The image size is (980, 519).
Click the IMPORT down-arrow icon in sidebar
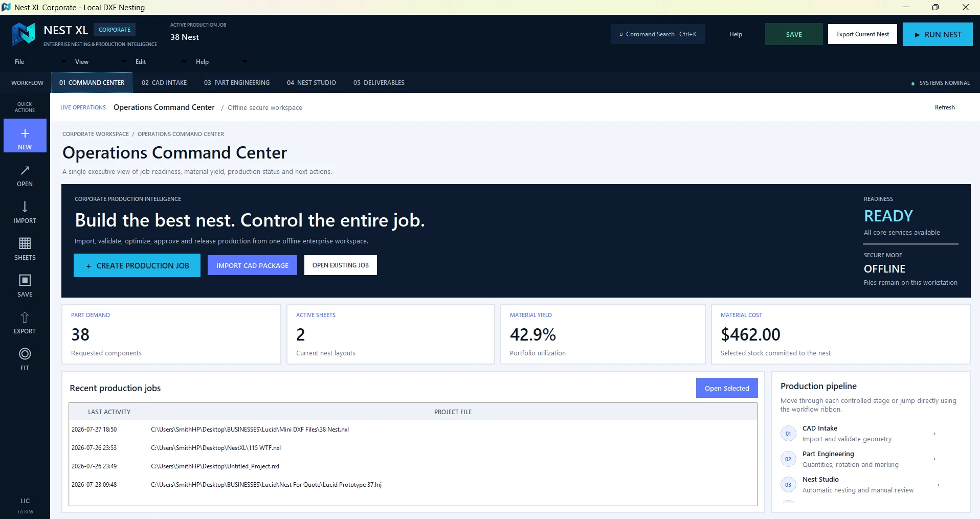(25, 207)
